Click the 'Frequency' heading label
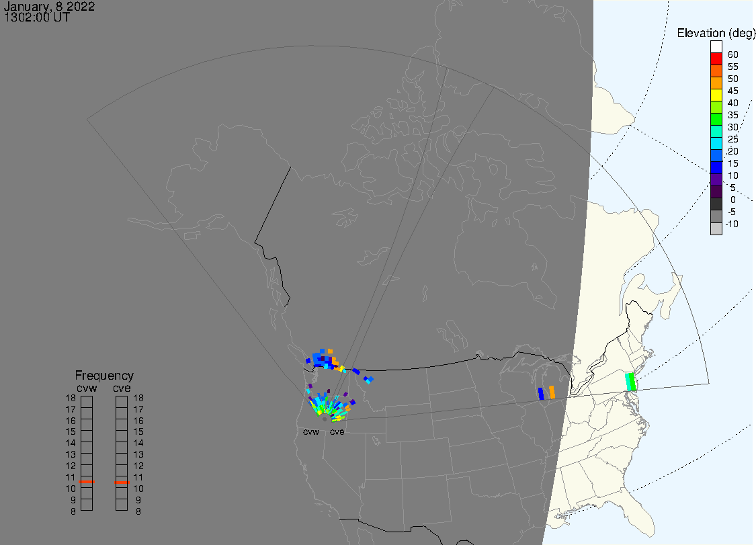756x545 pixels. click(x=104, y=376)
